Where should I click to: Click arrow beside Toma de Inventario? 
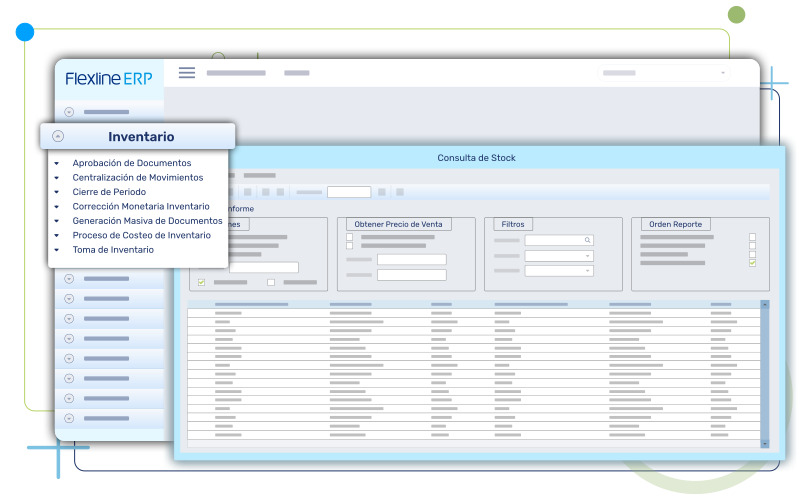57,250
